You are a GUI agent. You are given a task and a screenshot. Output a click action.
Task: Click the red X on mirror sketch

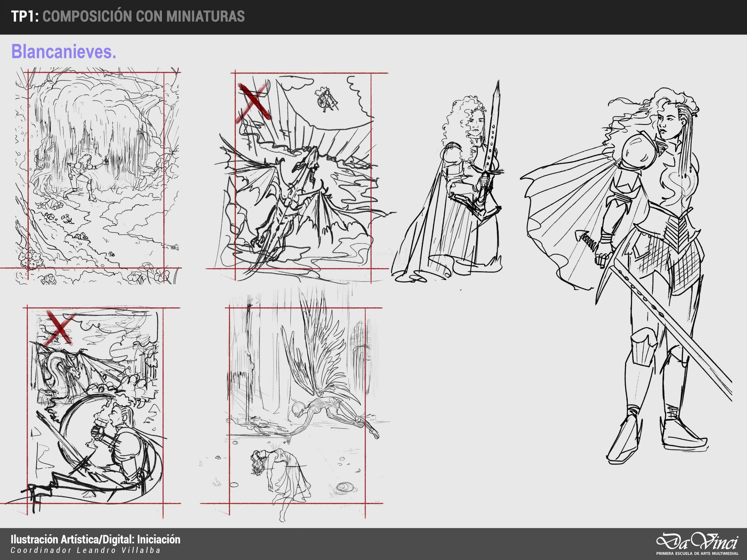(60, 328)
